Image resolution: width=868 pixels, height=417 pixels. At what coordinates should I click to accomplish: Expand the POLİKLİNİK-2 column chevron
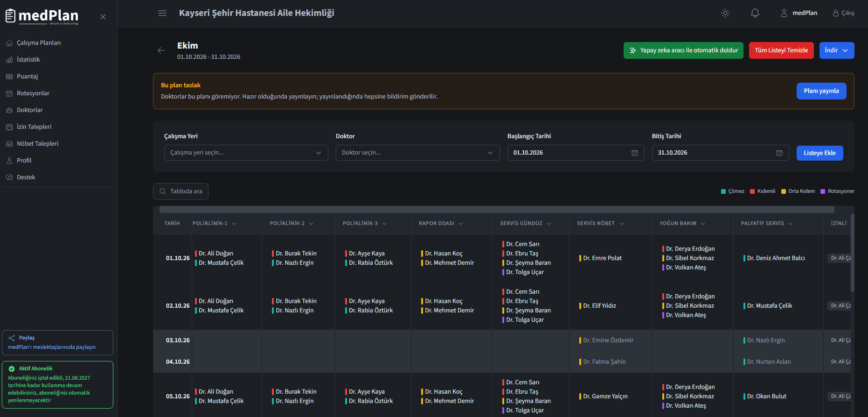pyautogui.click(x=311, y=224)
